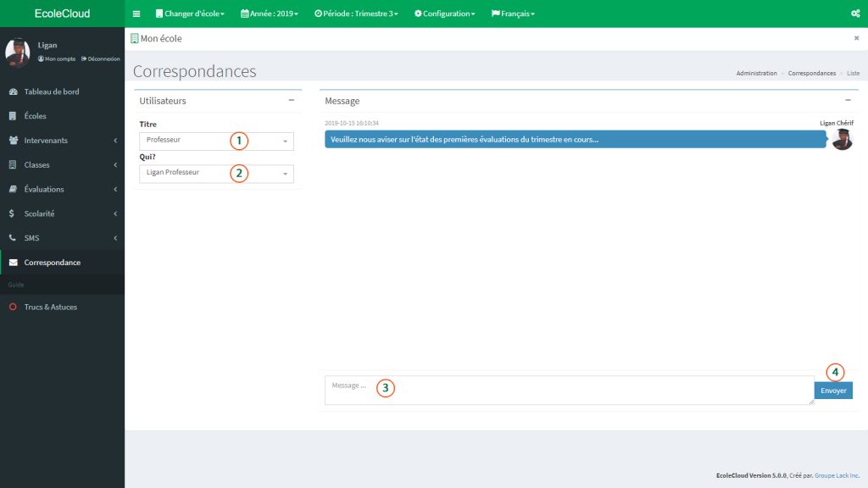Image resolution: width=868 pixels, height=488 pixels.
Task: Open the Configuration menu
Action: (x=444, y=13)
